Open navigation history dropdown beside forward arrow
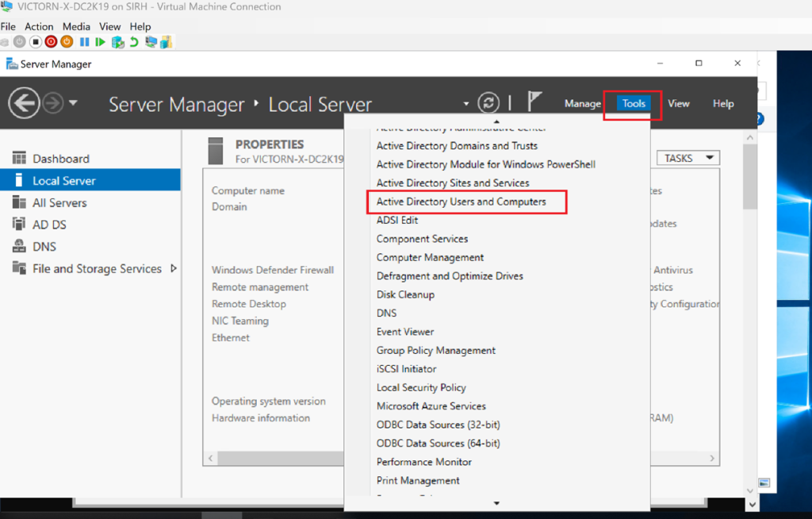This screenshot has width=812, height=519. click(x=73, y=103)
